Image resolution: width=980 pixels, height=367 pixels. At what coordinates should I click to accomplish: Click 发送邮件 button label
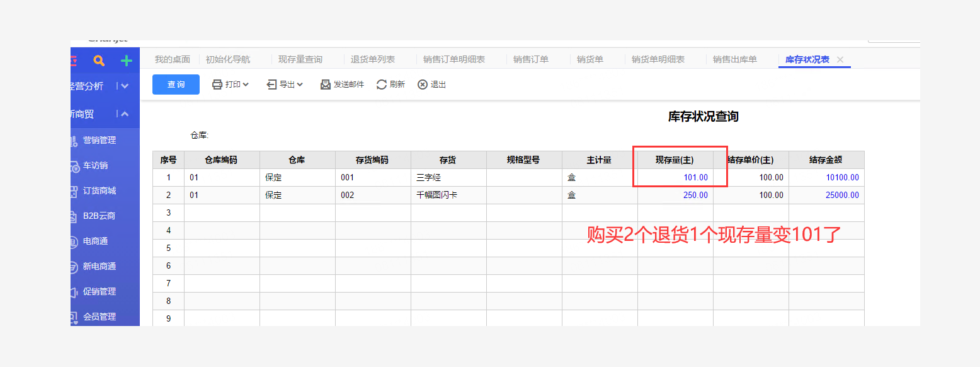point(349,84)
